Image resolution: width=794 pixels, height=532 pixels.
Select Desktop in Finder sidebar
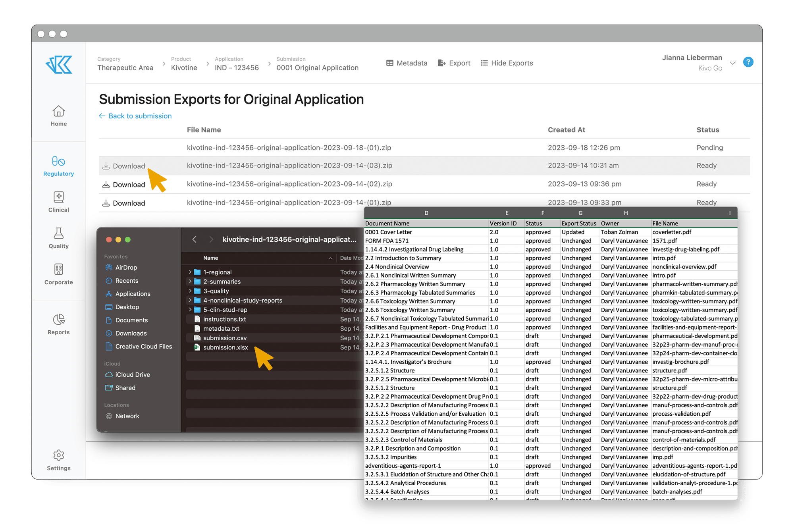click(x=122, y=307)
